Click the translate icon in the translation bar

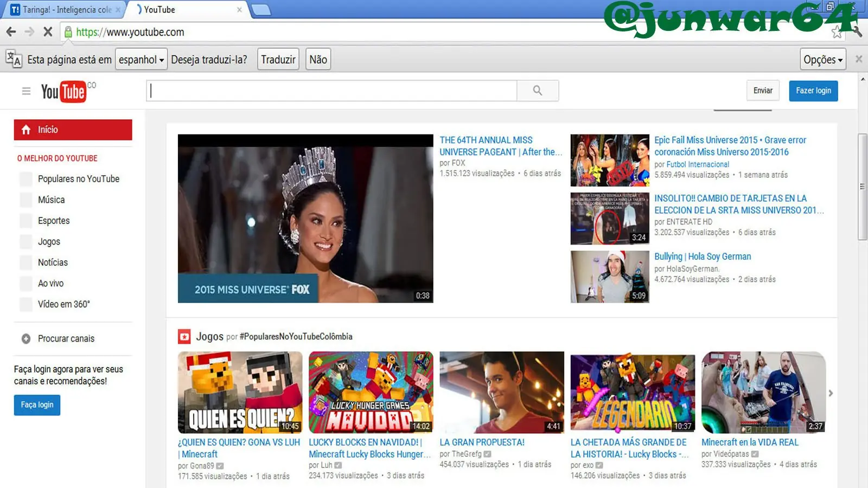(x=14, y=59)
